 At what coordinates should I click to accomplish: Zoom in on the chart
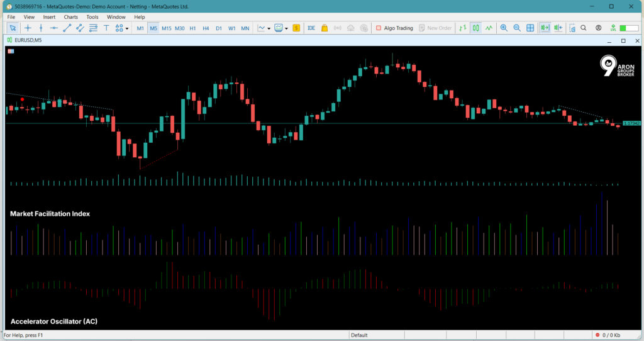[504, 28]
